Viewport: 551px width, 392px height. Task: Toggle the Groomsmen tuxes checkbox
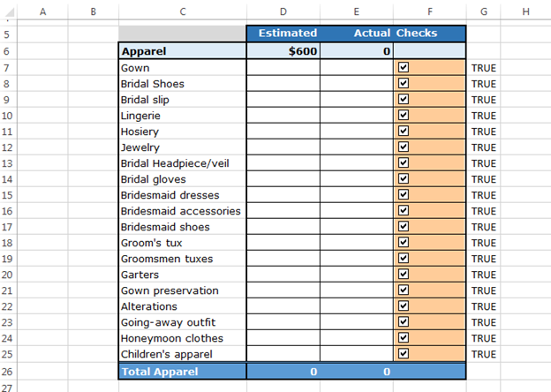404,258
